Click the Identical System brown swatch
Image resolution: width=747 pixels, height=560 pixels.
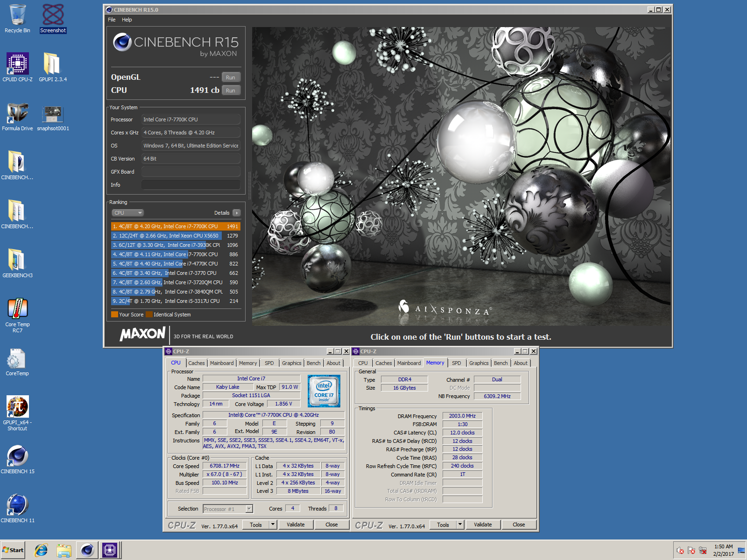[149, 315]
